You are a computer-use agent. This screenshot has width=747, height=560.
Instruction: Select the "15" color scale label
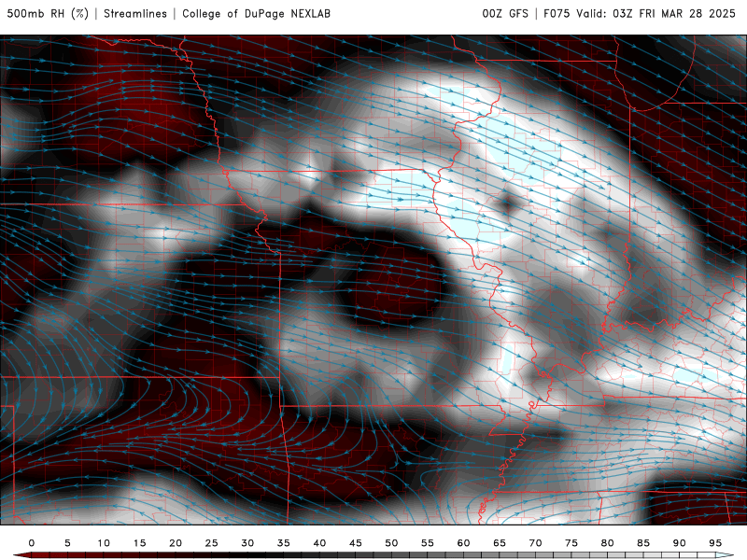pyautogui.click(x=139, y=543)
